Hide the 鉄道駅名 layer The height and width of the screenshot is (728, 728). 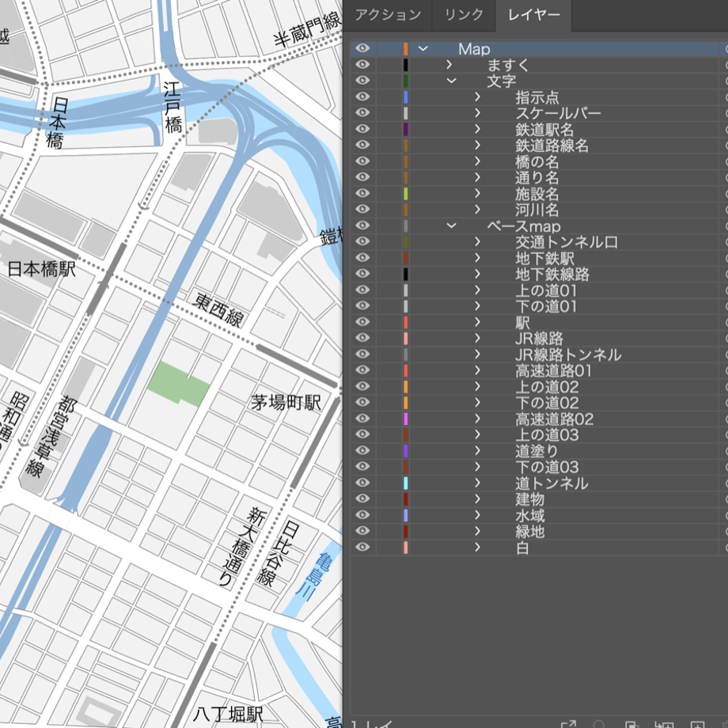[362, 129]
